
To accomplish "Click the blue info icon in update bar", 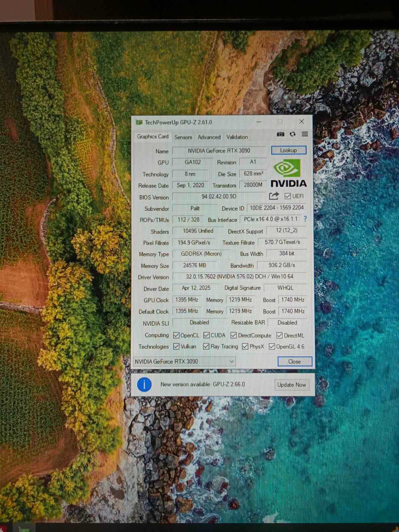I will 144,385.
